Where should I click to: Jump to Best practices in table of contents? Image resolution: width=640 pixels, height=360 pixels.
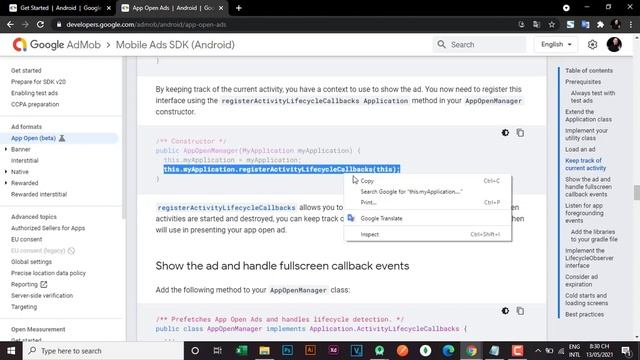click(584, 314)
